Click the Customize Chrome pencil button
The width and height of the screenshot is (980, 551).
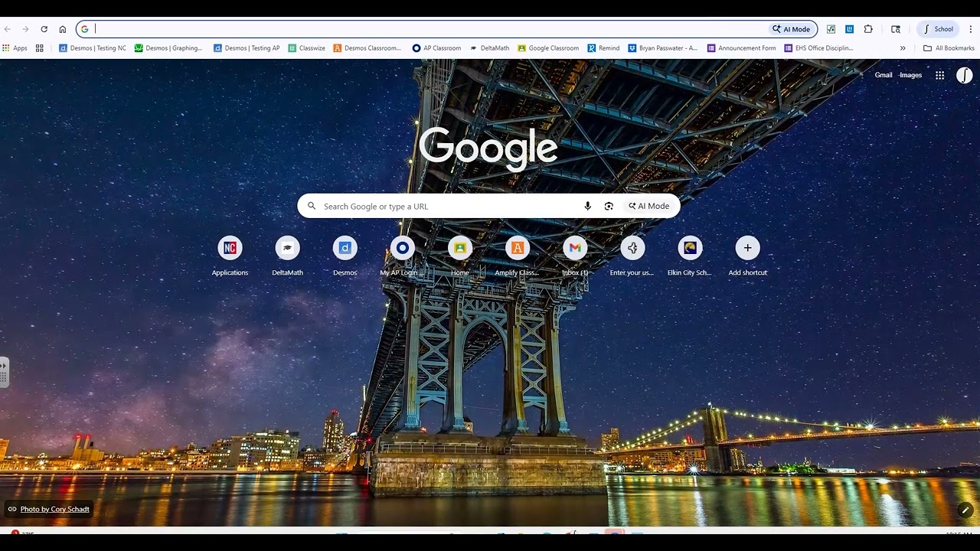click(x=965, y=510)
